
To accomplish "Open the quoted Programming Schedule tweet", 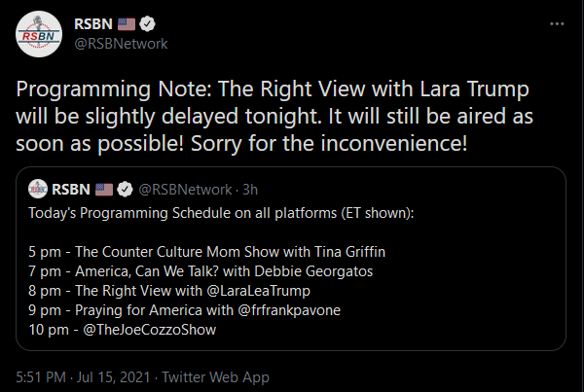I will coord(291,259).
